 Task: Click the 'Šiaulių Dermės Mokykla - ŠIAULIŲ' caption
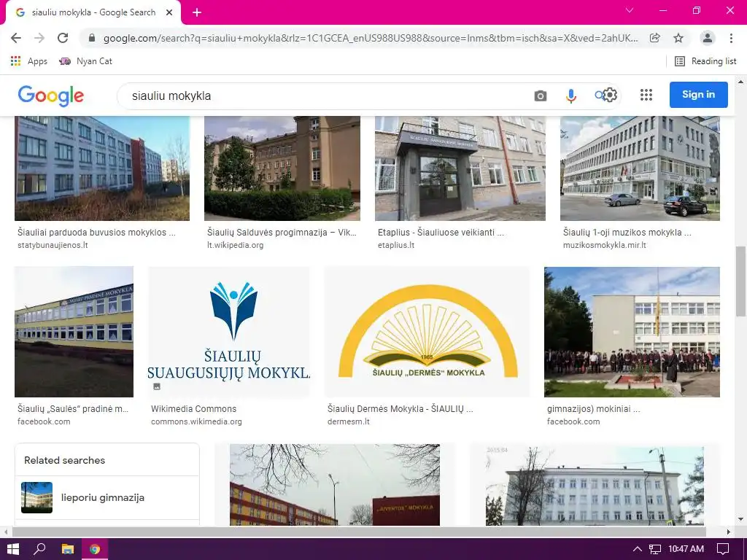click(400, 408)
